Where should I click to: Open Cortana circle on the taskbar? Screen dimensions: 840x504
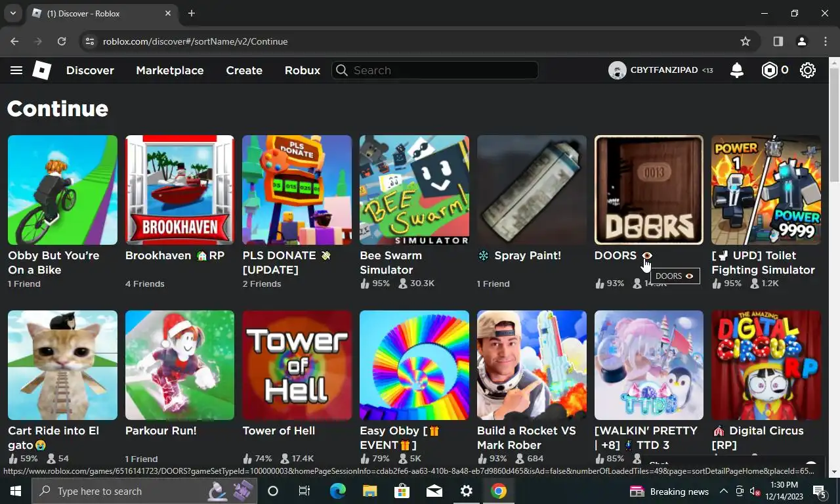273,491
